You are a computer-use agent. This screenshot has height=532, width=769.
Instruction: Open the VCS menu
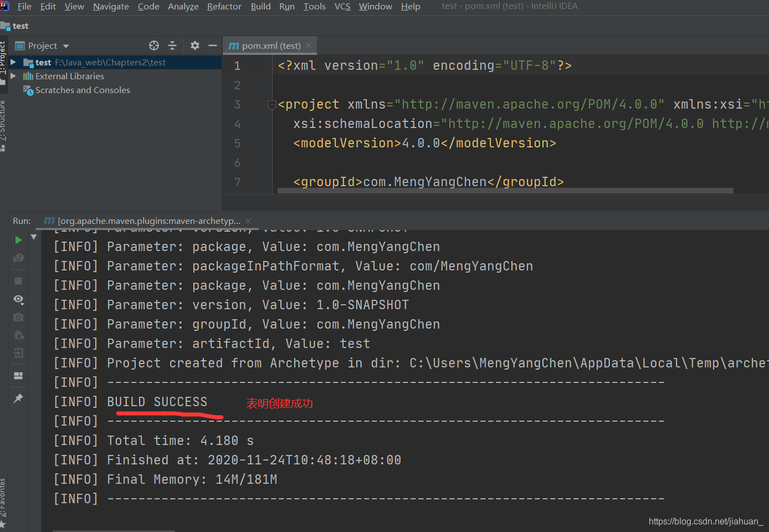[x=342, y=7]
